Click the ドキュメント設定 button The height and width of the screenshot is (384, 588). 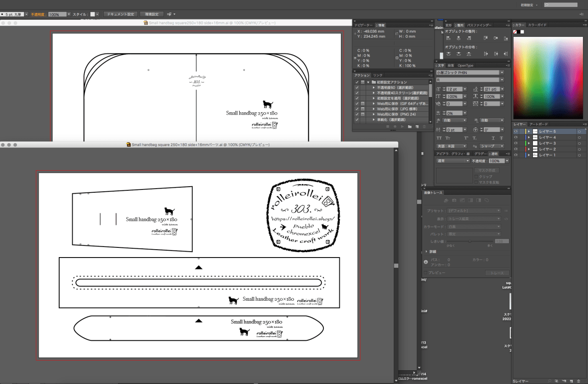120,14
